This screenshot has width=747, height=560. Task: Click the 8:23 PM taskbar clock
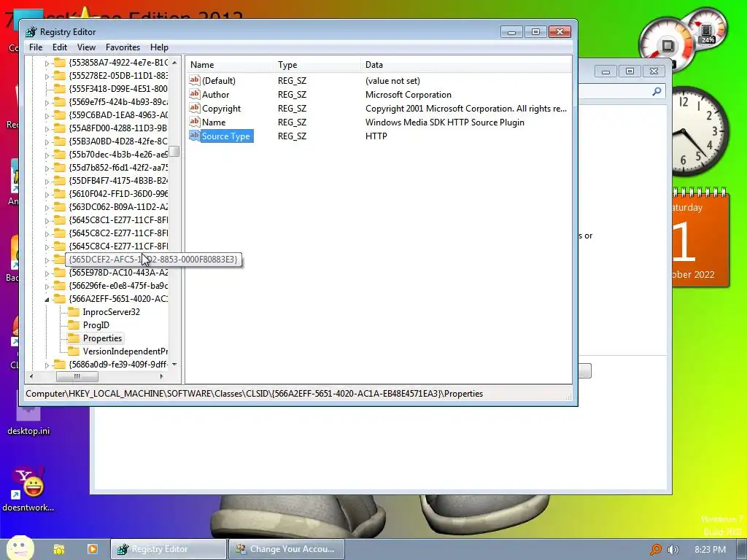click(710, 550)
